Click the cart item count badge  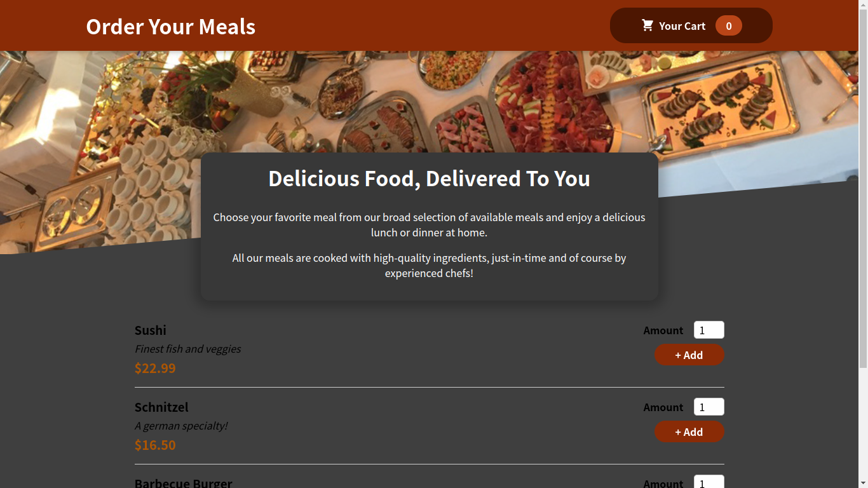coord(729,25)
